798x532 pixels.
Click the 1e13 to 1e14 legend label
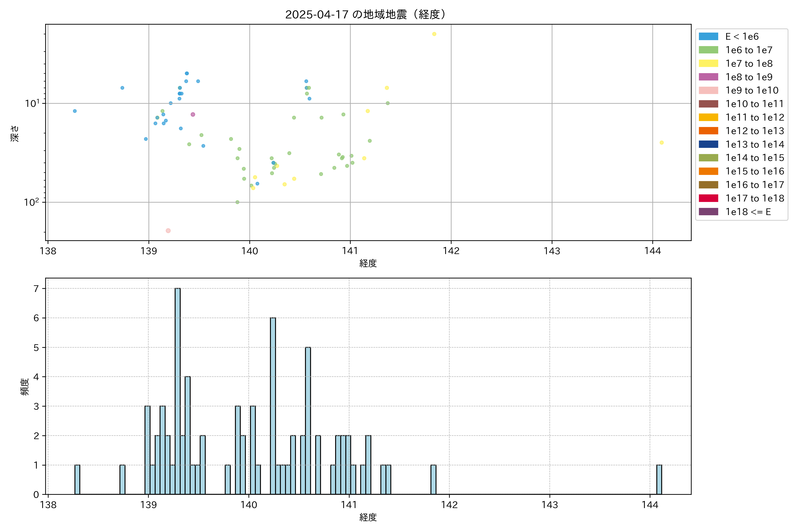point(755,145)
